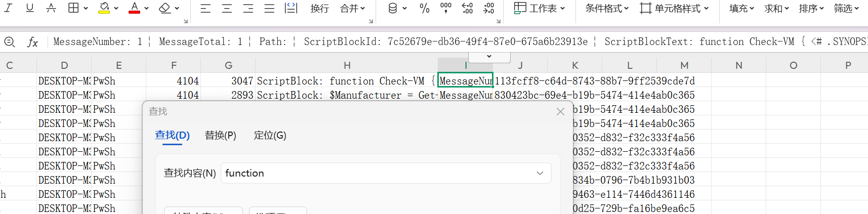Click the eraser clear icon
The image size is (868, 214).
click(164, 8)
